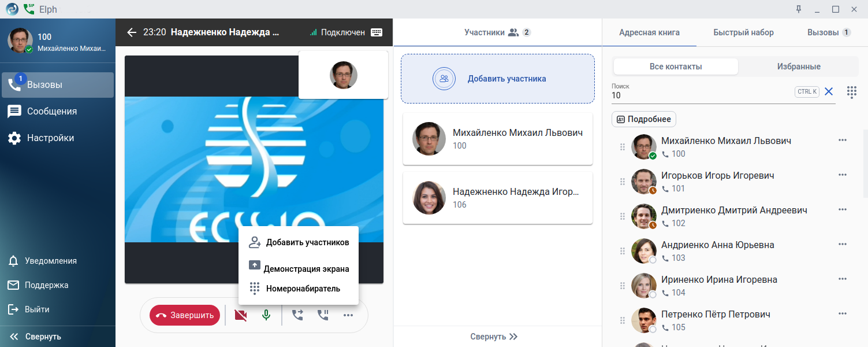Click the self-view video thumbnail
Image resolution: width=868 pixels, height=347 pixels.
344,75
